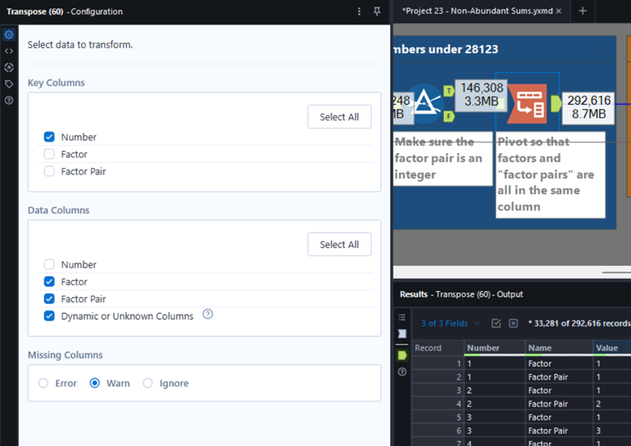The image size is (631, 446).
Task: Click the Transpose tool output anchor
Action: [x=556, y=103]
